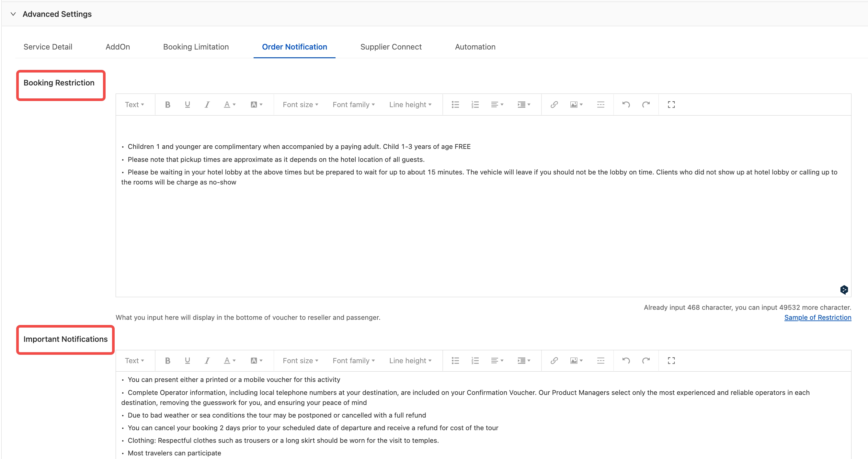Switch to the Booking Limitation tab

(x=196, y=47)
